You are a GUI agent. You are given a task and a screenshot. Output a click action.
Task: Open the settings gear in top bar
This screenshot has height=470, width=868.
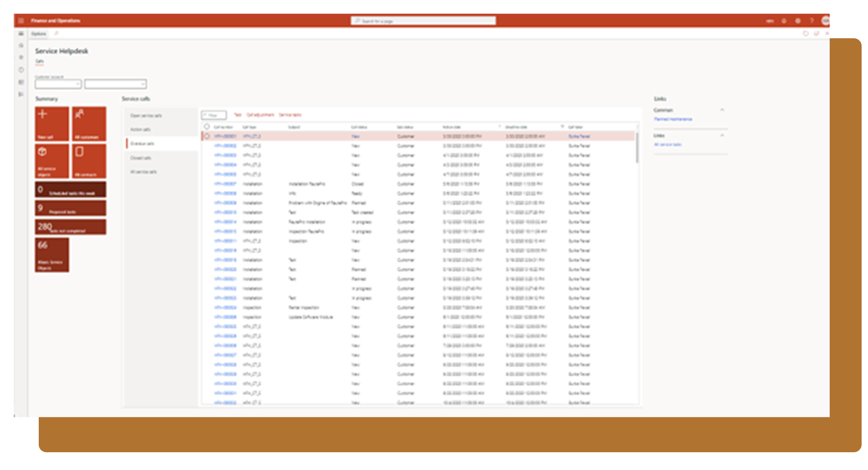point(797,21)
